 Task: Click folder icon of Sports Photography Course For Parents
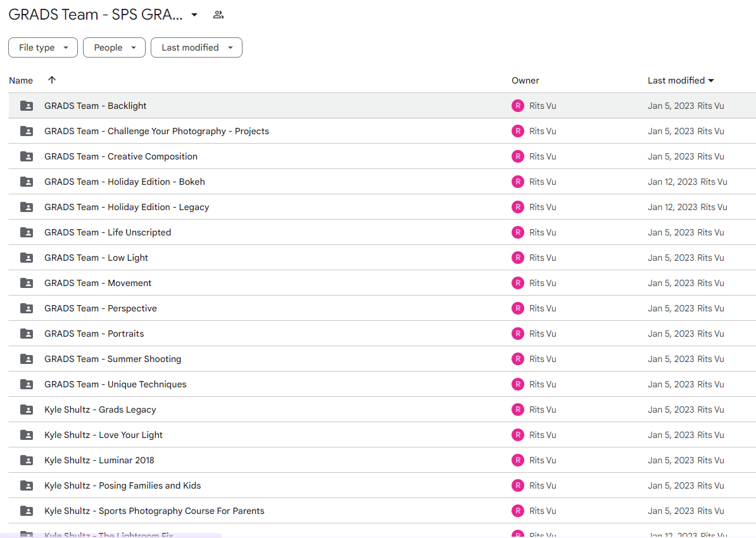coord(27,511)
